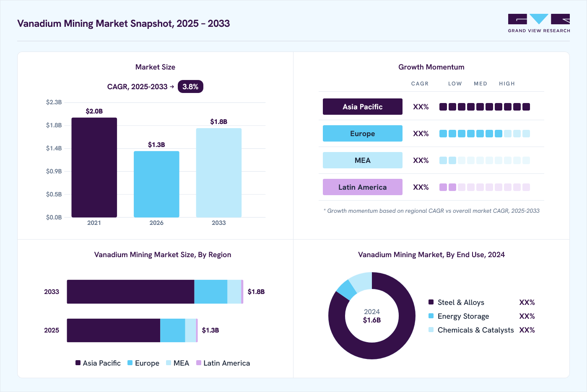
Task: Click the Grand View Research logo
Action: coord(539,23)
